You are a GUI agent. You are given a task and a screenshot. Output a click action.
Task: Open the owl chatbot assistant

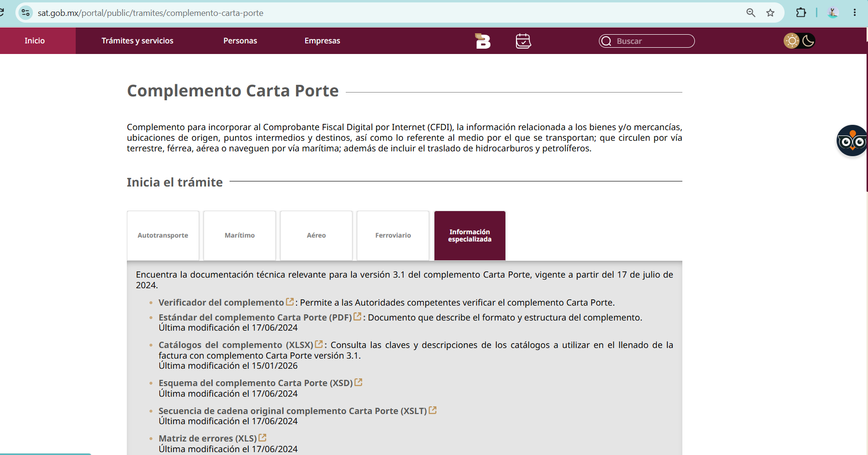pos(852,141)
